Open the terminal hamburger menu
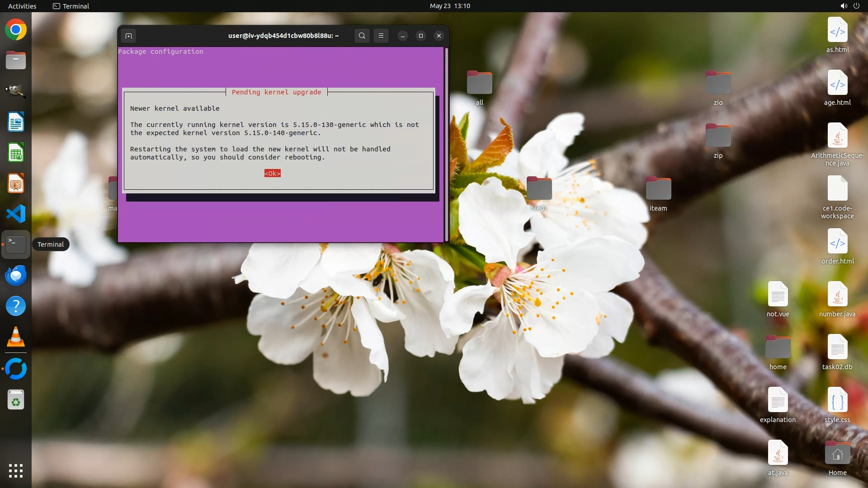The height and width of the screenshot is (488, 868). pyautogui.click(x=381, y=36)
